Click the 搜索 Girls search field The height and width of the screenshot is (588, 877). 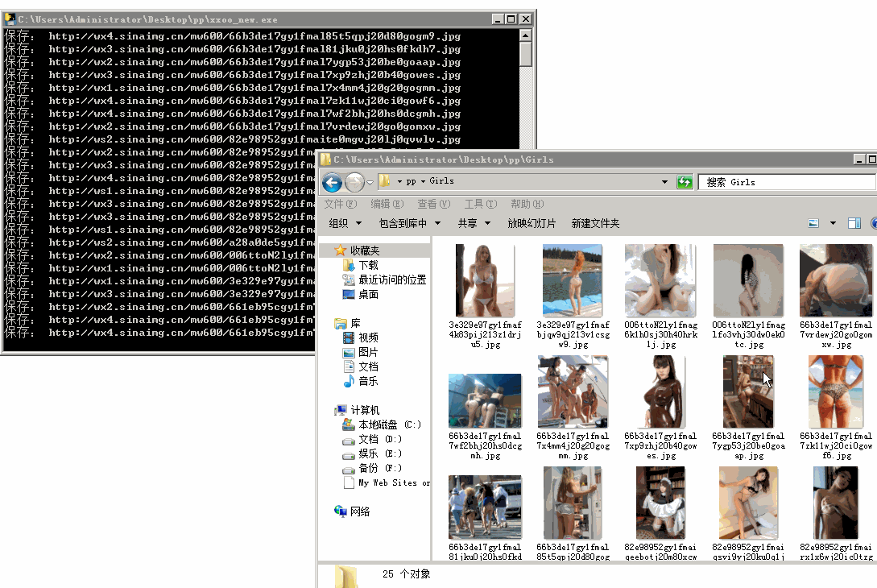coord(785,182)
